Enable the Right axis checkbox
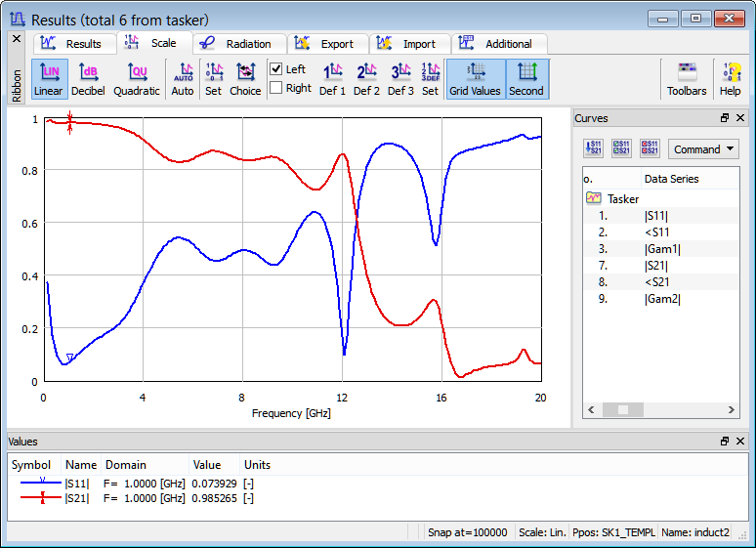The width and height of the screenshot is (756, 548). 276,88
